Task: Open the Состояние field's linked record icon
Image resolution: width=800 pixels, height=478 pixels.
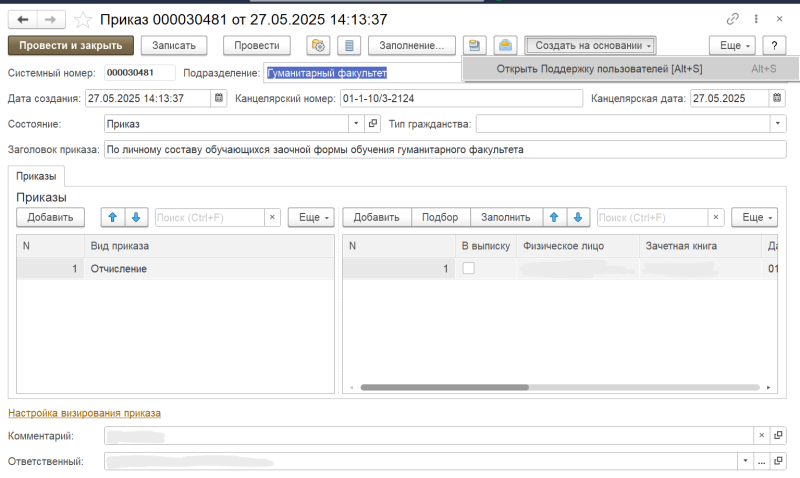Action: (374, 124)
